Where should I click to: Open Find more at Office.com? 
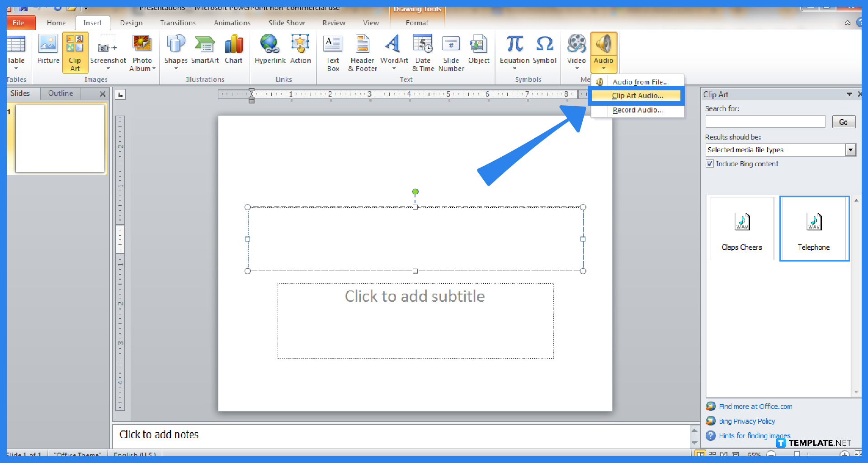click(755, 406)
